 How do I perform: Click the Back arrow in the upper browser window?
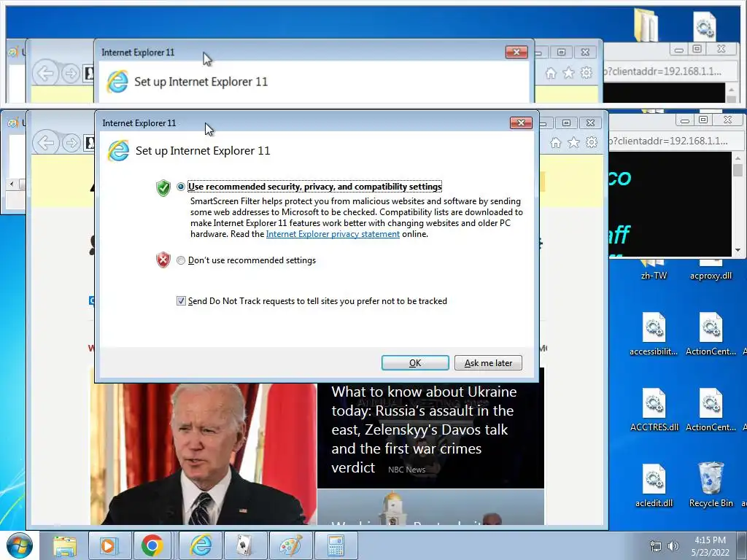(x=46, y=74)
